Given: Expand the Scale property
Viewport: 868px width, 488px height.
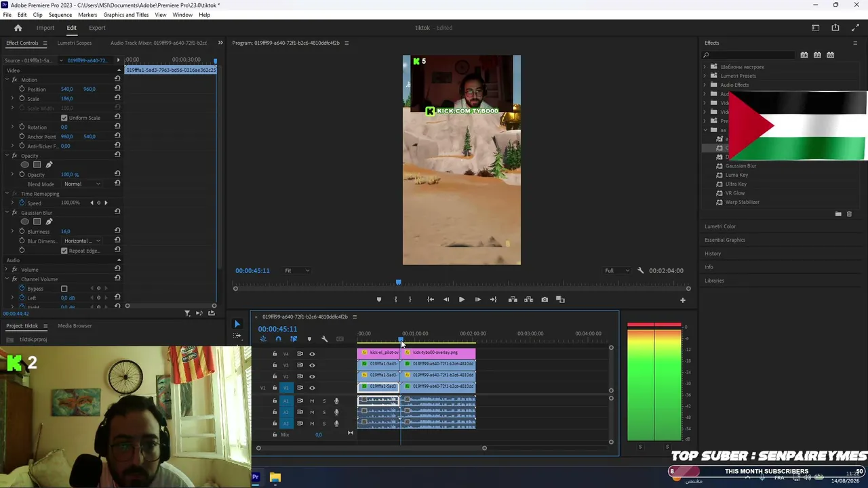Looking at the screenshot, I should tap(12, 99).
